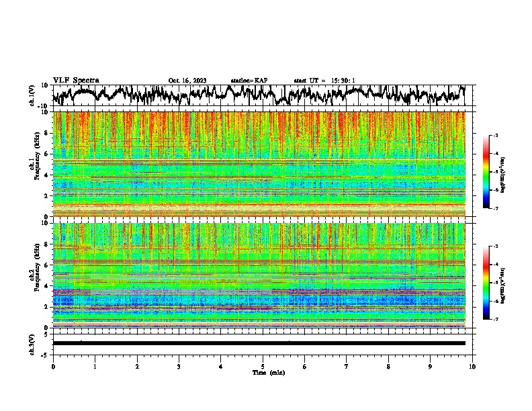Click the "ch.3(V)" axis label
532x411 pixels.
(32, 345)
